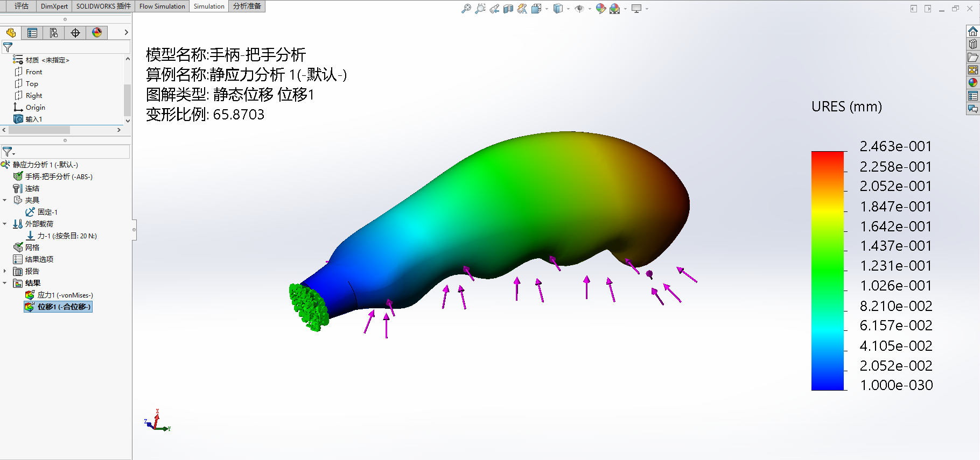This screenshot has height=460, width=980.
Task: Click the View Settings monitor icon
Action: click(x=636, y=9)
